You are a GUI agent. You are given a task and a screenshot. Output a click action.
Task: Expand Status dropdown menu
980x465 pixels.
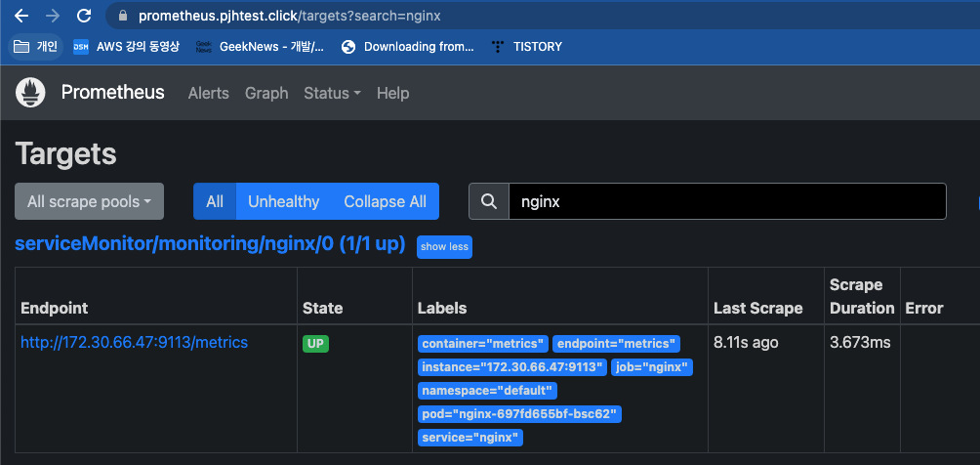coord(333,93)
